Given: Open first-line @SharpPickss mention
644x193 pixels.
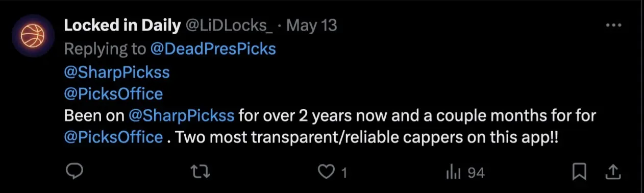Looking at the screenshot, I should (x=117, y=72).
